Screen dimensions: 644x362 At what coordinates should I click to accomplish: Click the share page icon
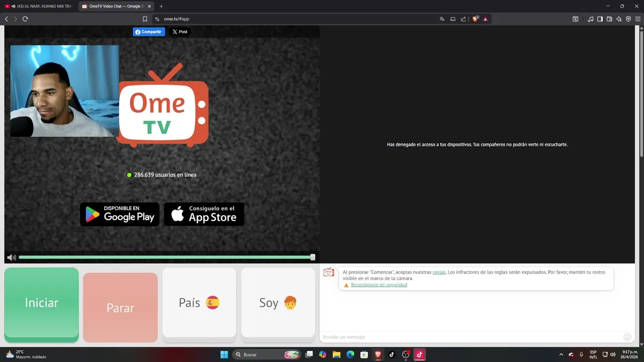(x=463, y=19)
